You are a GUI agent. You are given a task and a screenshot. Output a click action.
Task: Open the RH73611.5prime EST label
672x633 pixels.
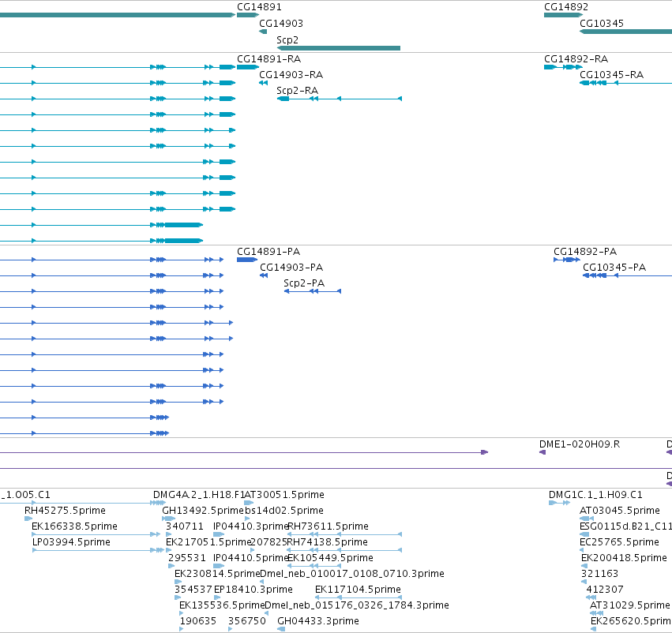(328, 526)
